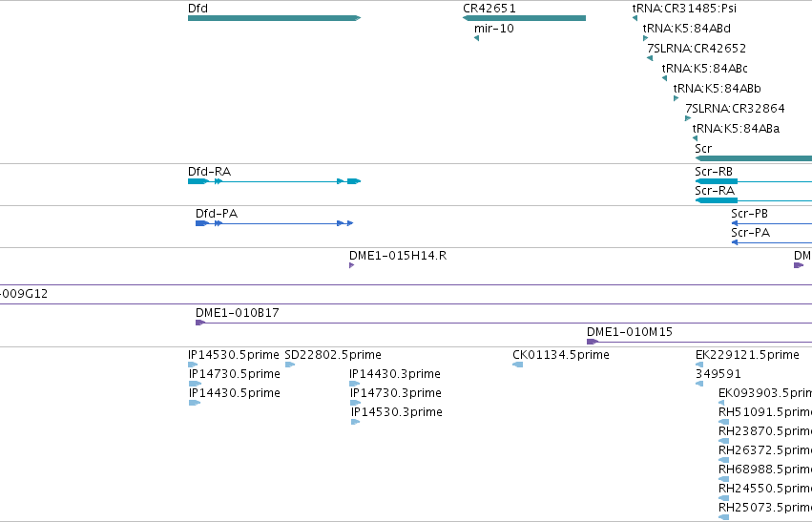Select the RH25073.5prime EST glyph
Viewport: 812px width, 522px height.
pos(724,517)
